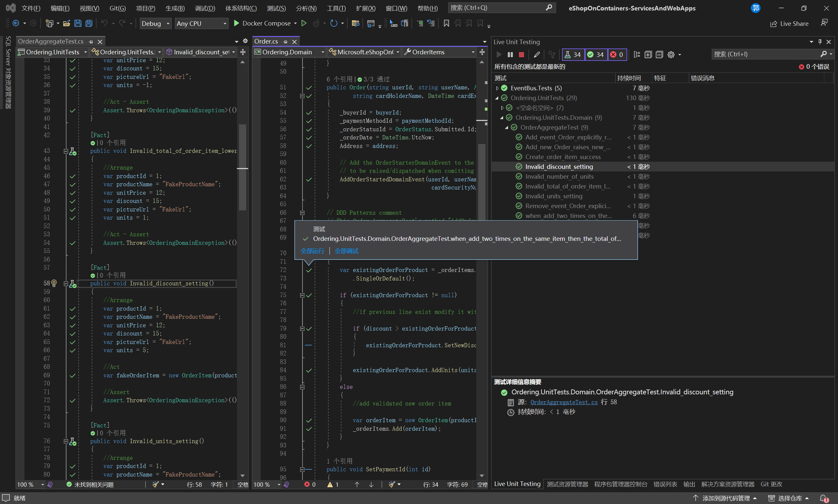Open Live Unit Testing settings gear
838x504 pixels.
click(x=671, y=55)
